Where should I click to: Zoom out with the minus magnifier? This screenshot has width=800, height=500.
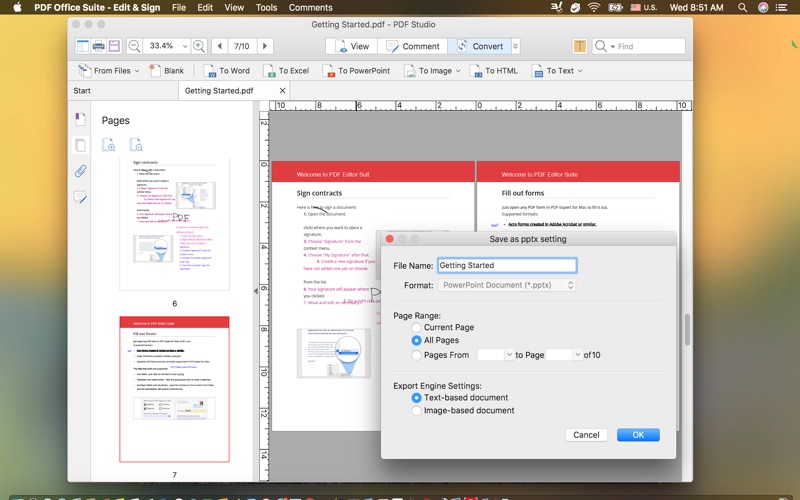[x=134, y=46]
